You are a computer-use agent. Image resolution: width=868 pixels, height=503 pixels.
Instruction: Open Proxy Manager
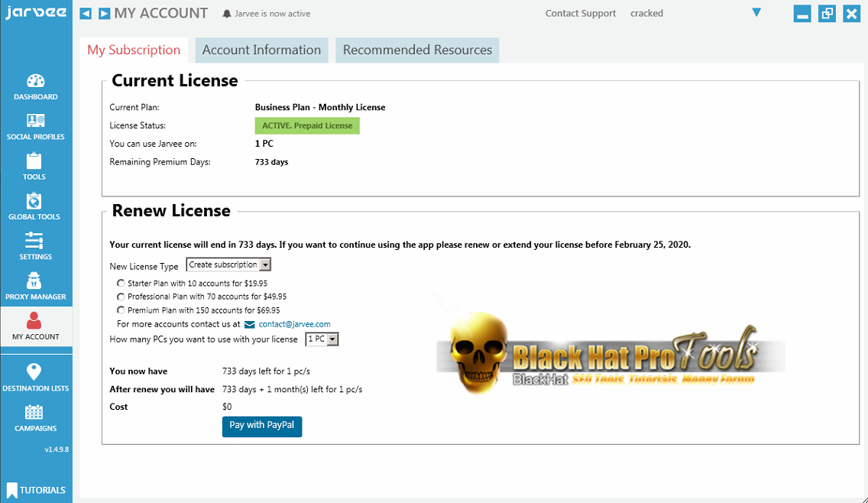35,287
